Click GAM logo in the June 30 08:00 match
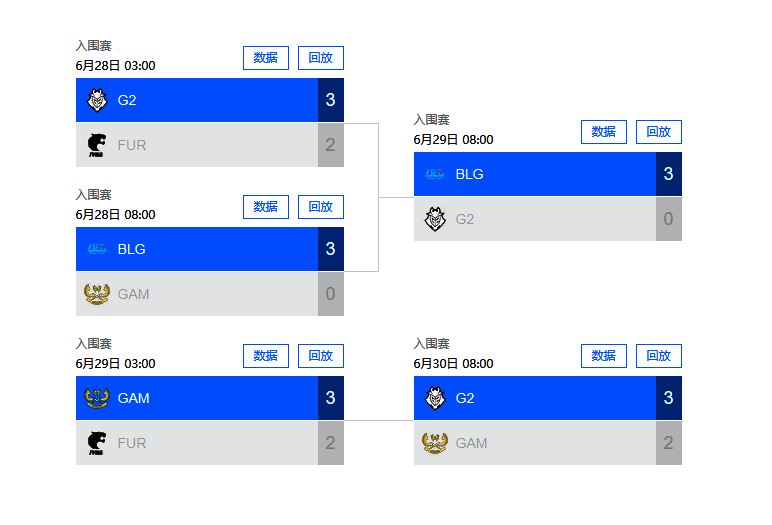 pos(435,443)
